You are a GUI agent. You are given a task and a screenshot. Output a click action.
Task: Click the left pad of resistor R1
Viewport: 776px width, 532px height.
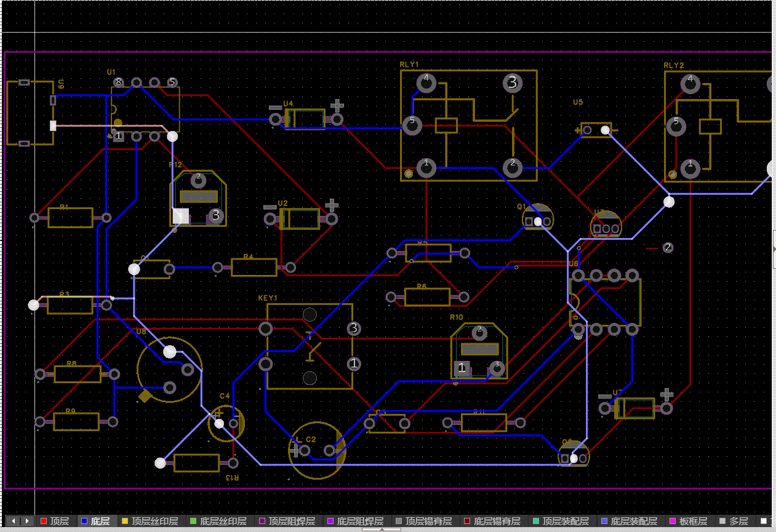(x=35, y=218)
